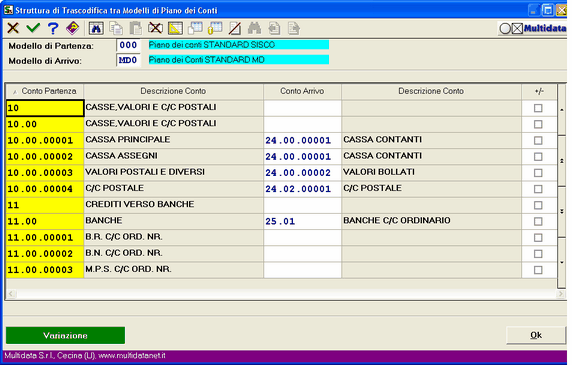The height and width of the screenshot is (365, 572).
Task: Click the Modello di Partenza code field 000
Action: point(128,45)
